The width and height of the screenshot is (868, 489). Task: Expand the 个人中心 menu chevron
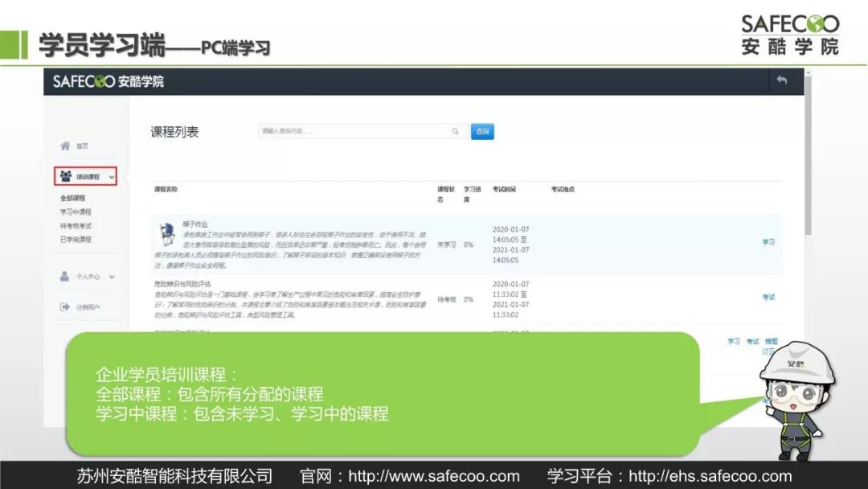tap(112, 276)
